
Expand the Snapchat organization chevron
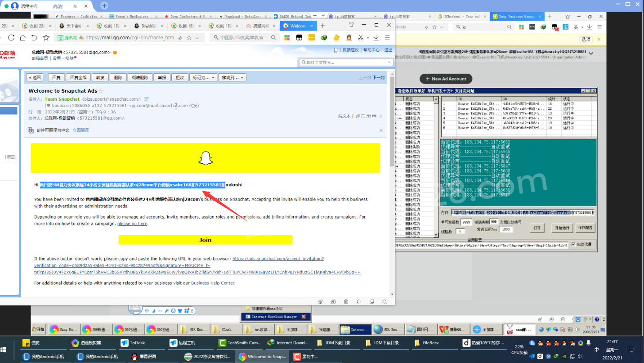point(591,54)
